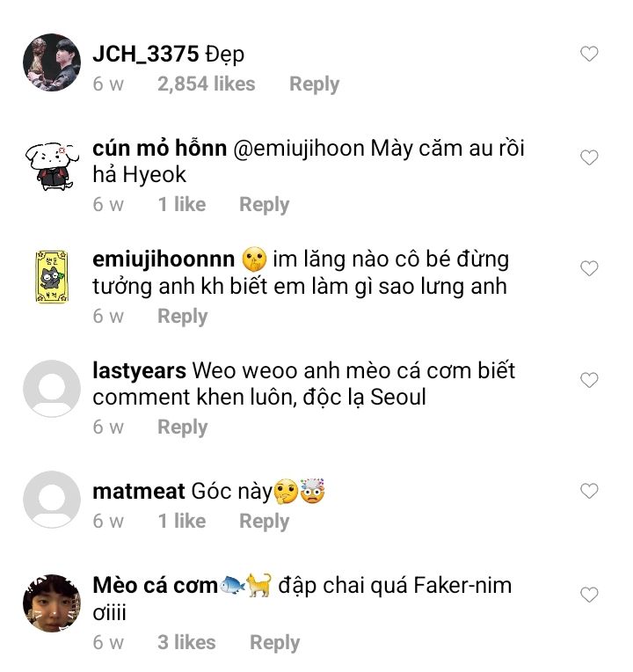Viewport: 633px width, 672px height.
Task: Like matmeat's comment with the heart
Action: [589, 491]
